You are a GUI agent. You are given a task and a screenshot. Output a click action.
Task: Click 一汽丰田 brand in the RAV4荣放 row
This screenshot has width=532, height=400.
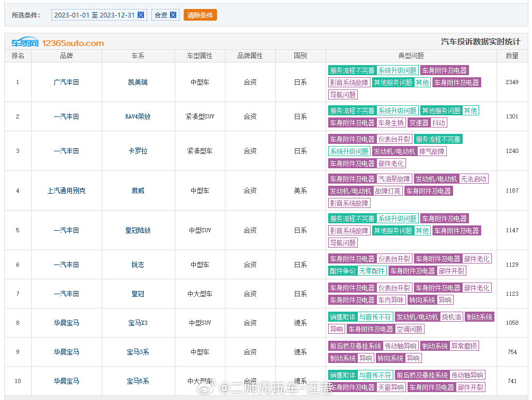[x=67, y=116]
